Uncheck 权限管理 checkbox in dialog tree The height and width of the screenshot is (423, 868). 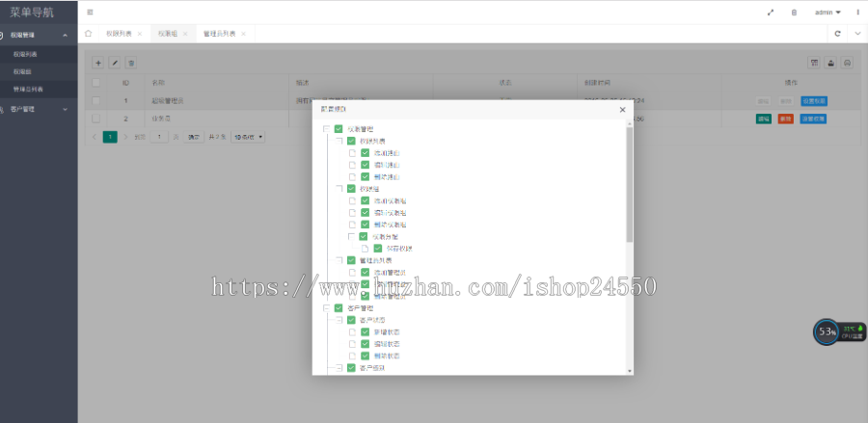point(339,129)
